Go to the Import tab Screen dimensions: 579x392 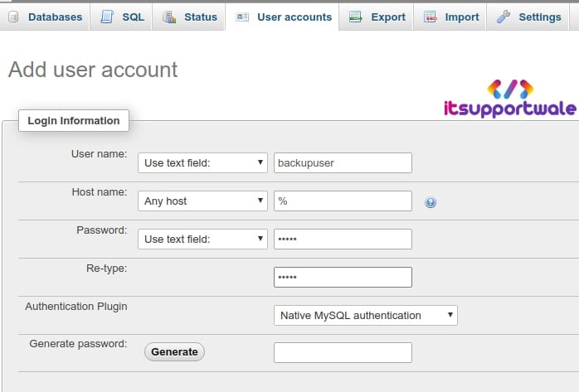point(450,17)
